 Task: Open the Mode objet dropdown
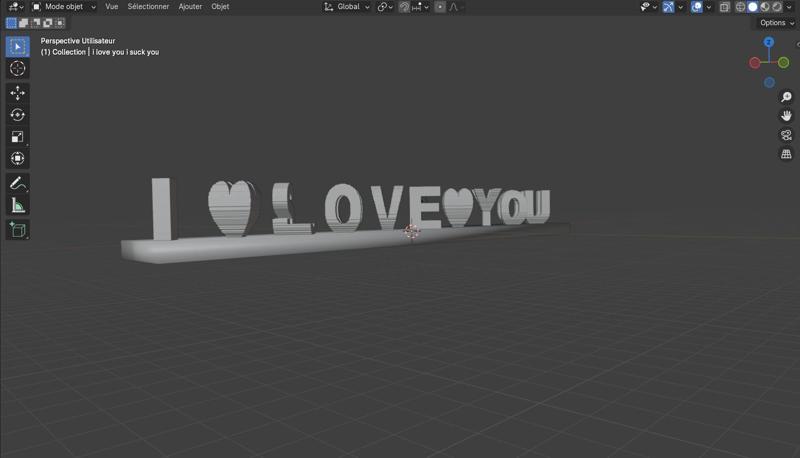point(64,7)
